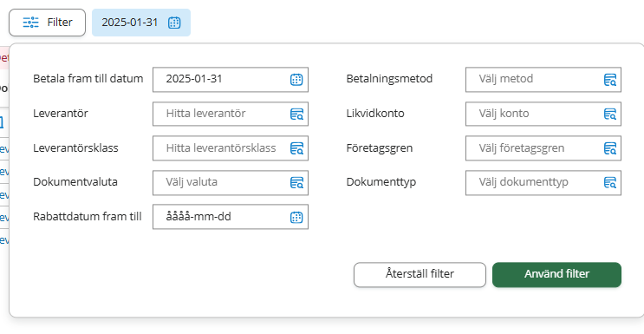
Task: Open Betalningsmetod lookup icon
Action: 610,80
